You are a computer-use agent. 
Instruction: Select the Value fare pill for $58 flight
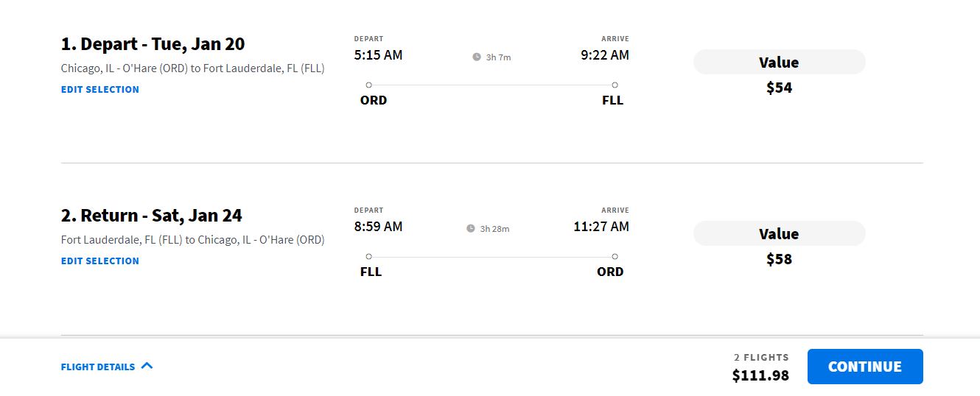point(779,234)
